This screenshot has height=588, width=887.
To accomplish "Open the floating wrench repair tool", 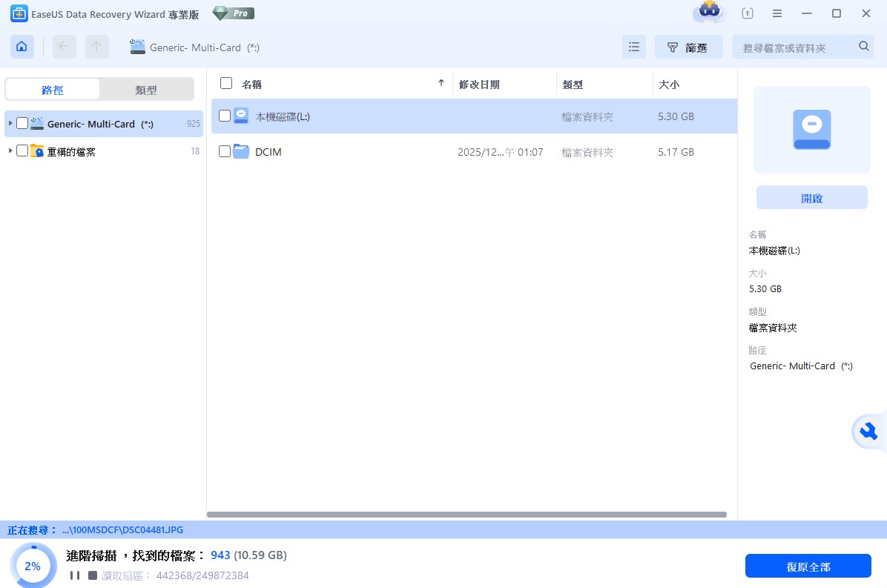I will click(x=868, y=432).
